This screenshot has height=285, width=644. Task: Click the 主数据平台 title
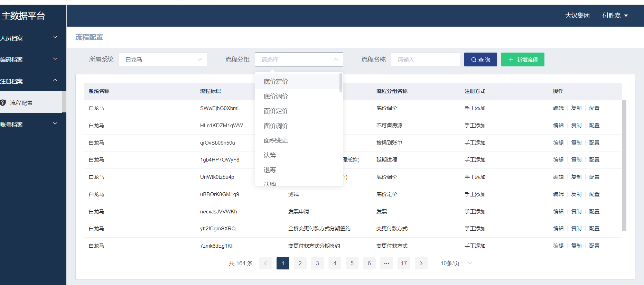click(x=23, y=16)
